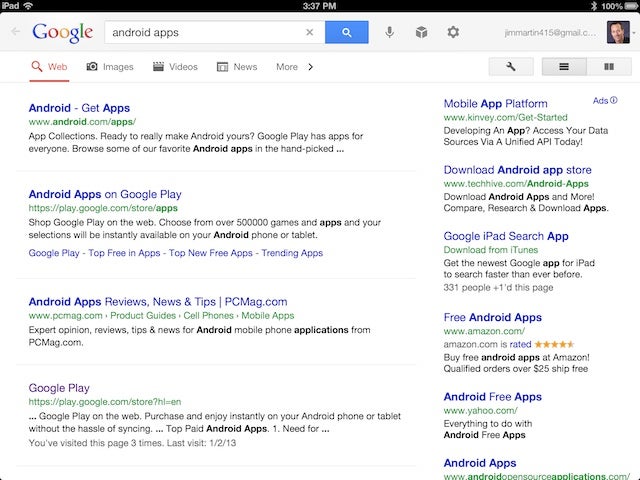Open 'Mobile App Platform' ad
The width and height of the screenshot is (640, 480).
click(496, 104)
